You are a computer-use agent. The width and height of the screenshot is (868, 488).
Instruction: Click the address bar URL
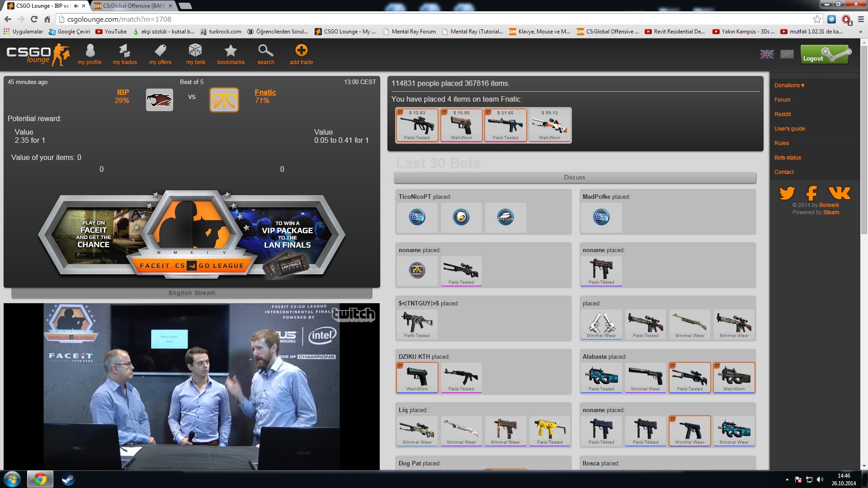(x=119, y=19)
